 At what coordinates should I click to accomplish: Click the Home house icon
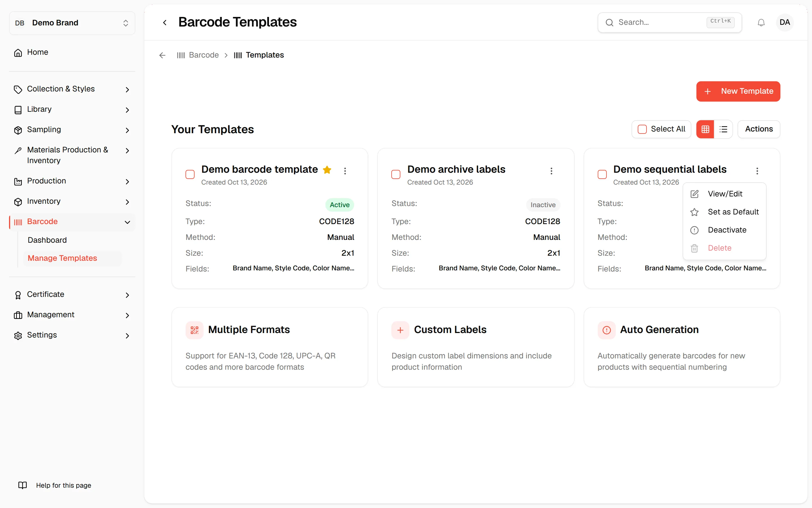[x=18, y=52]
